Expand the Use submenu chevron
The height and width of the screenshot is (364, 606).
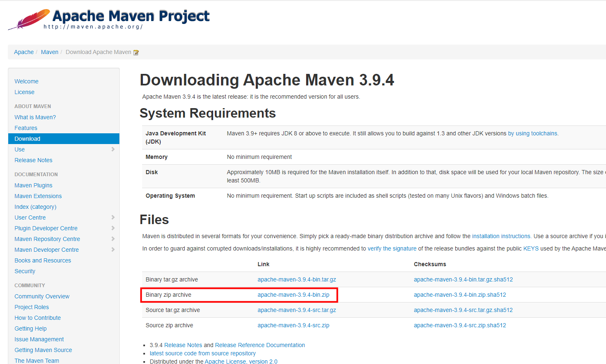(x=113, y=149)
